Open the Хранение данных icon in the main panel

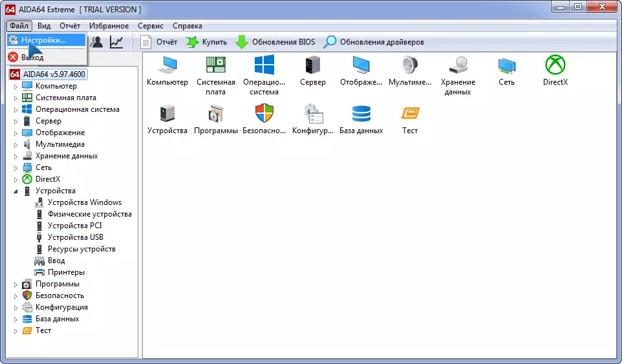click(458, 76)
